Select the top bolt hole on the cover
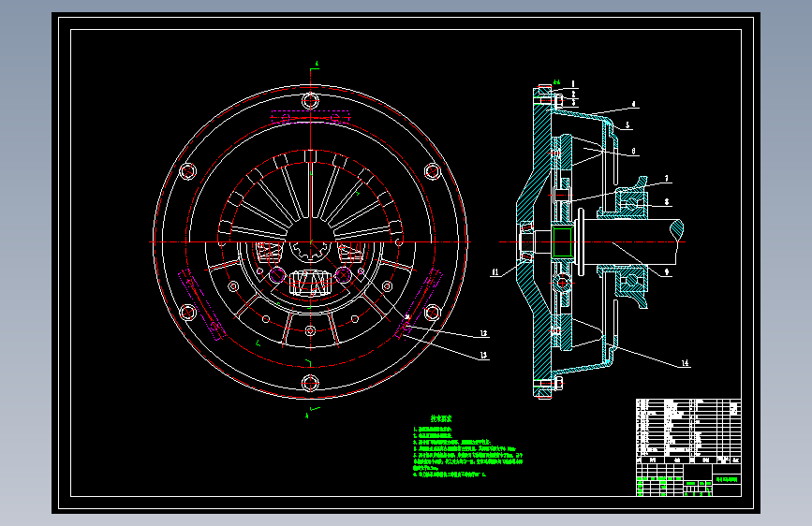 click(310, 100)
